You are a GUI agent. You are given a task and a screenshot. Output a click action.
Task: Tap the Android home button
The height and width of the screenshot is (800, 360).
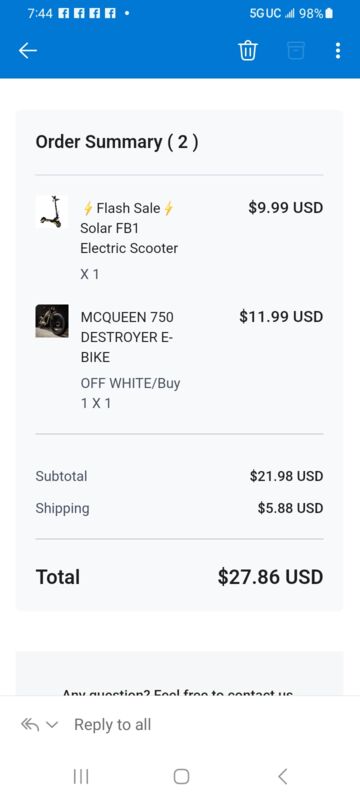point(182,777)
